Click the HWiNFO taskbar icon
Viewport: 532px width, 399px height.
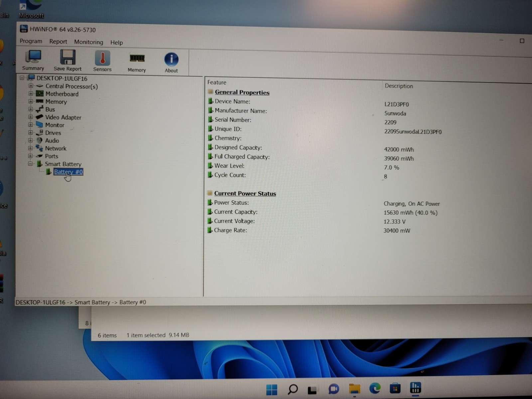[416, 387]
